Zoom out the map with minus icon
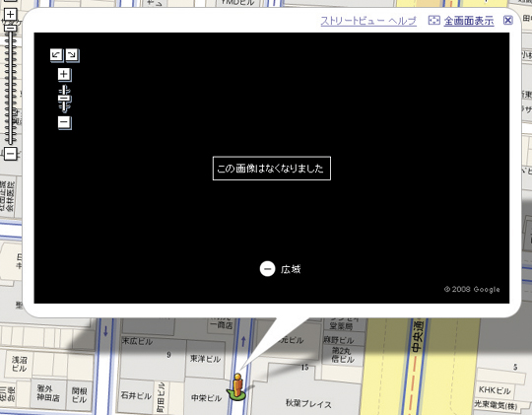Image resolution: width=532 pixels, height=415 pixels. (x=10, y=154)
